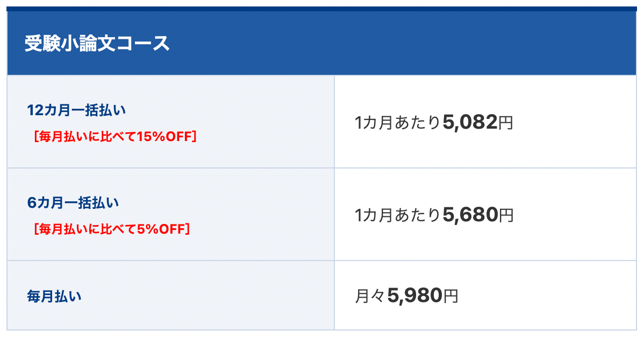Viewport: 644px width, 337px height.
Task: Click the 12 numeral in 12カ月一括払い
Action: click(35, 110)
